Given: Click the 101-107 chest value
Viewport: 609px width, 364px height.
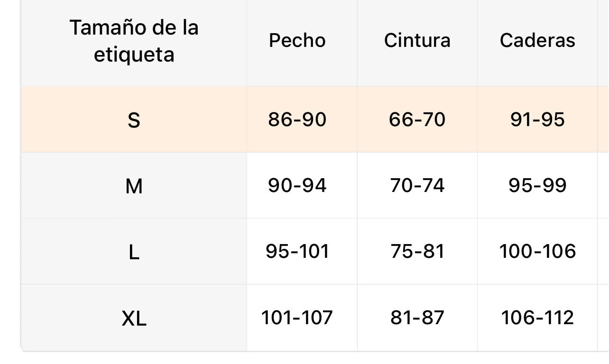Looking at the screenshot, I should tap(297, 318).
